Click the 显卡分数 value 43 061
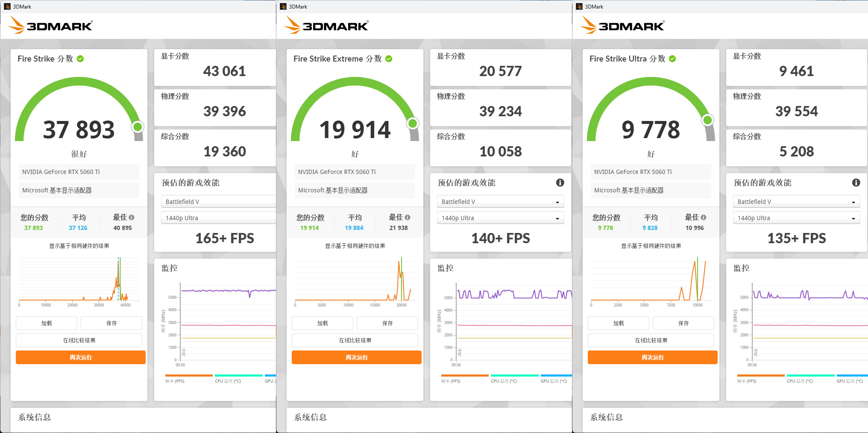The image size is (868, 433). 225,71
